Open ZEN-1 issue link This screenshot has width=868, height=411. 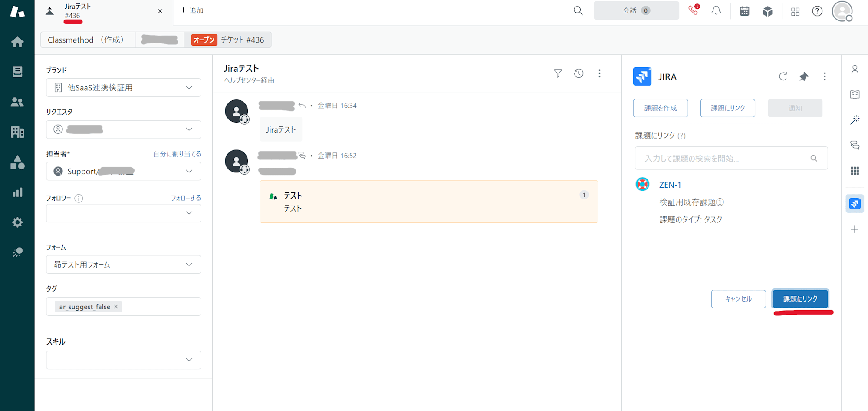coord(670,185)
